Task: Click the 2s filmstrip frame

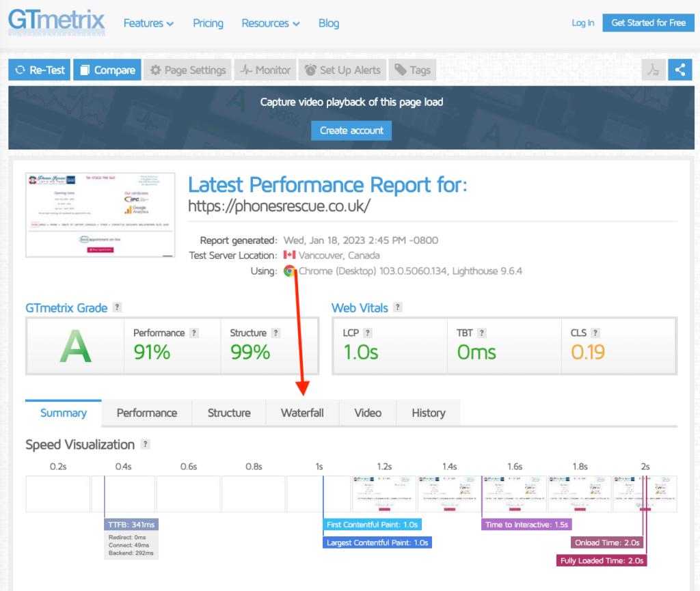Action: (645, 494)
